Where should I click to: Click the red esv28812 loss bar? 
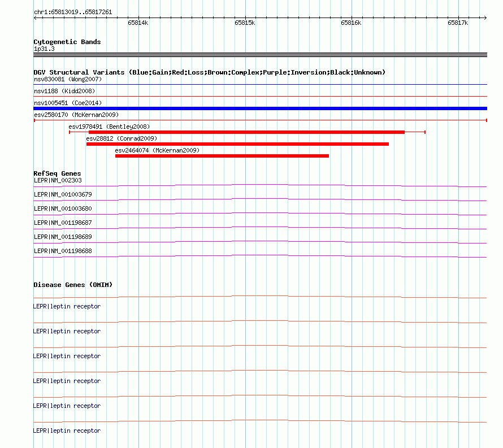tap(238, 144)
